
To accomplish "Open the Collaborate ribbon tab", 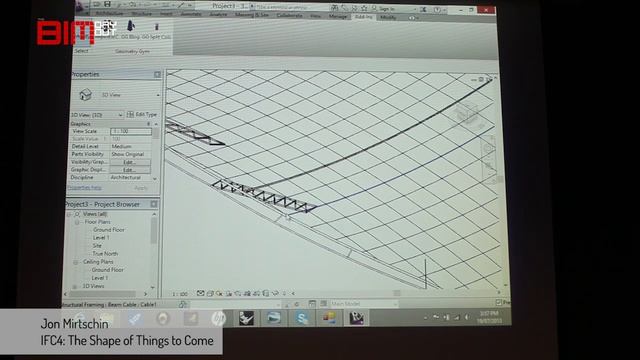I will point(289,16).
